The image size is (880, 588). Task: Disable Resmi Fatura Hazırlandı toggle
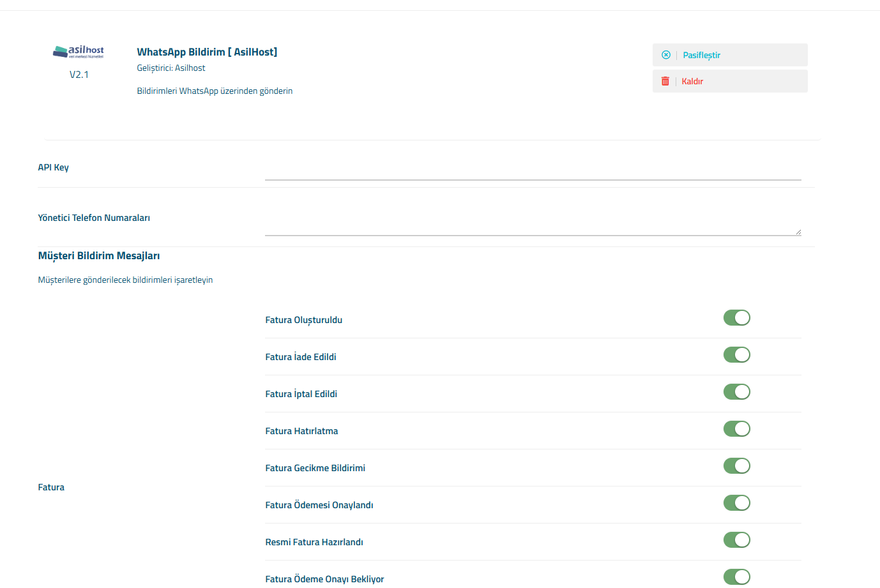(736, 540)
